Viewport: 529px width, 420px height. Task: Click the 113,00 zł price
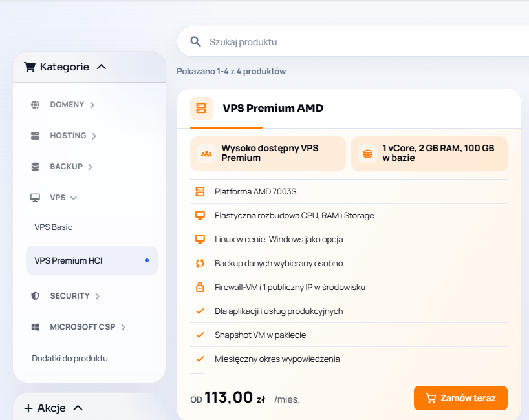pos(235,397)
